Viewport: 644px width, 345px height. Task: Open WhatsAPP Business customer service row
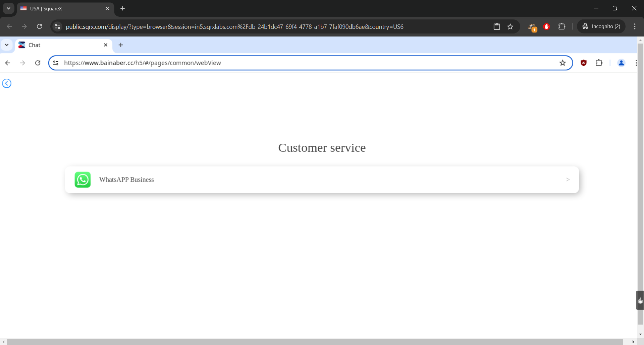click(322, 180)
